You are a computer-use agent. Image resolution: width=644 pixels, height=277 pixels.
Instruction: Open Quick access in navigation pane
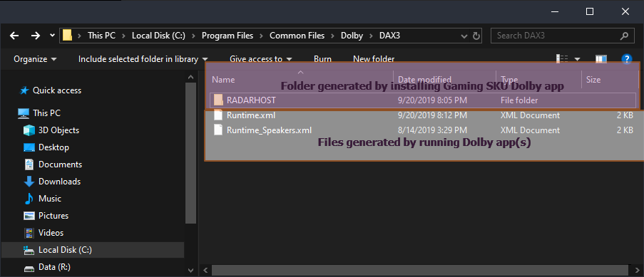click(x=57, y=90)
